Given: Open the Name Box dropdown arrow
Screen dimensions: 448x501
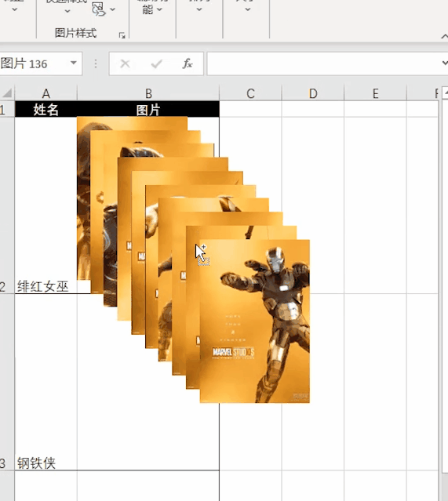Looking at the screenshot, I should [x=74, y=63].
